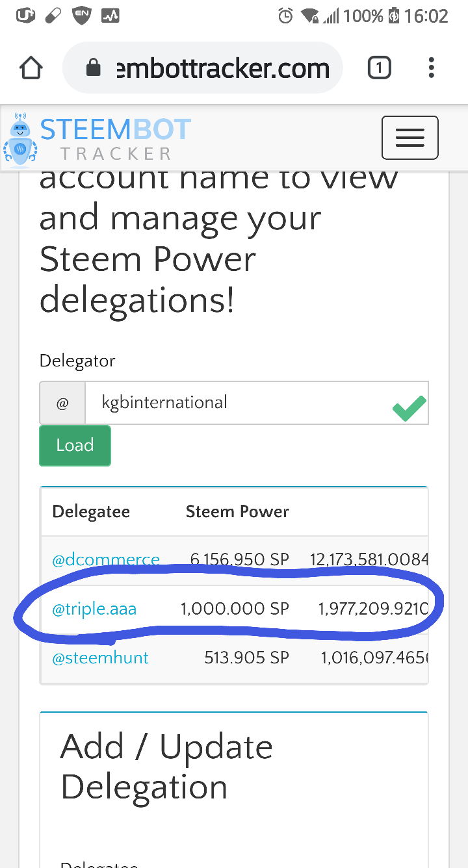468x868 pixels.
Task: Click the green checkmark validation icon
Action: [409, 408]
